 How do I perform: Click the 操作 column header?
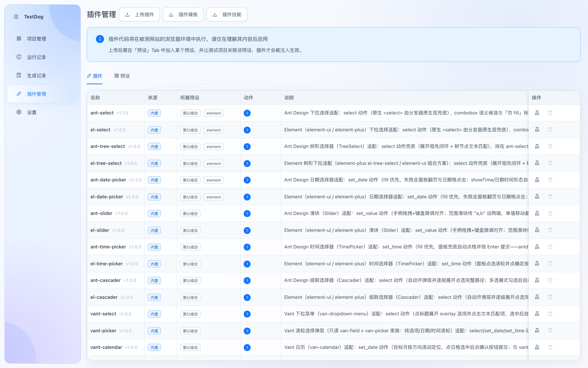coord(537,98)
